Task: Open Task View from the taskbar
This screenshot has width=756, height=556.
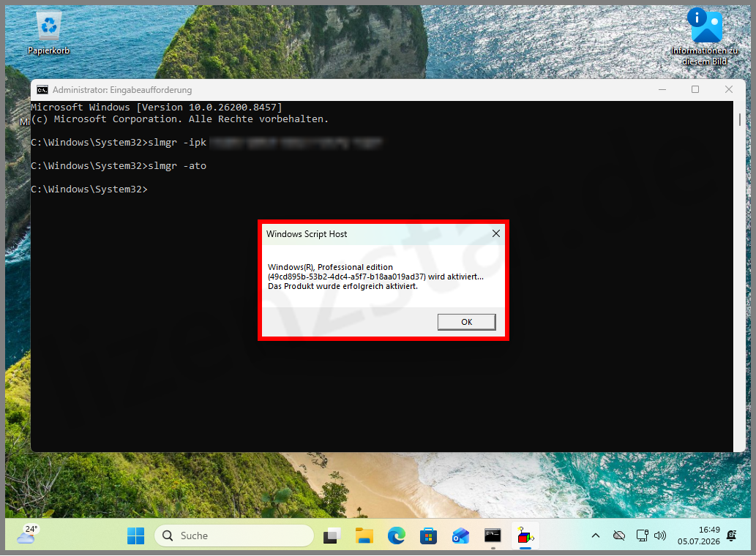Action: pos(332,536)
